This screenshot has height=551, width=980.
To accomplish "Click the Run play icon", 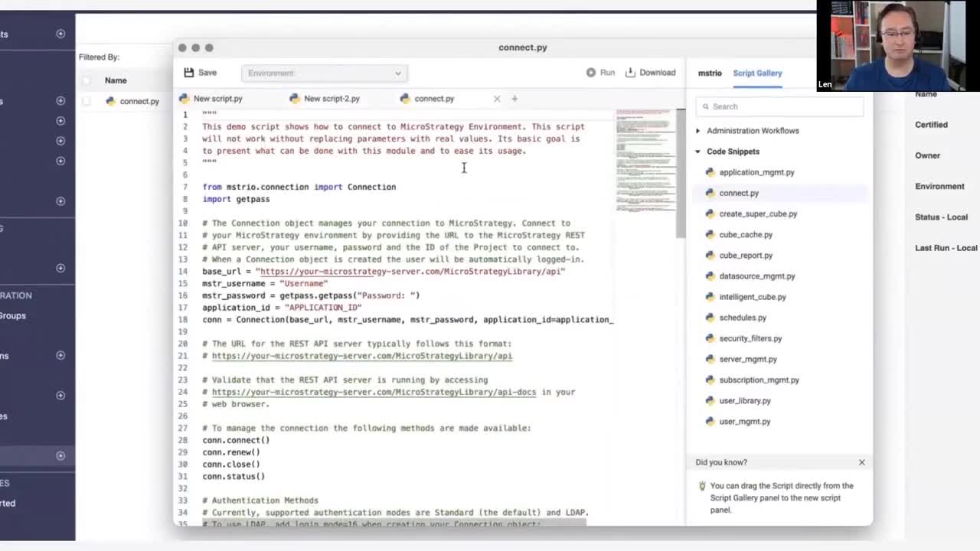I will 591,73.
